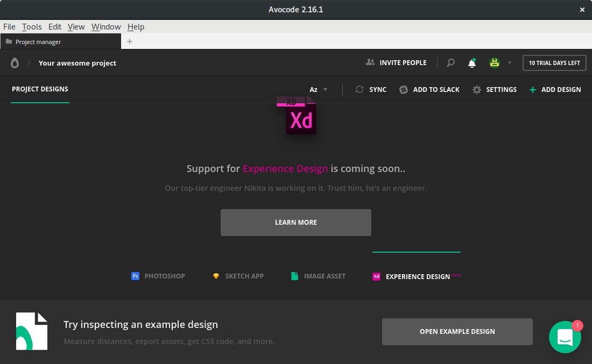
Task: Open notifications bell icon
Action: click(472, 62)
